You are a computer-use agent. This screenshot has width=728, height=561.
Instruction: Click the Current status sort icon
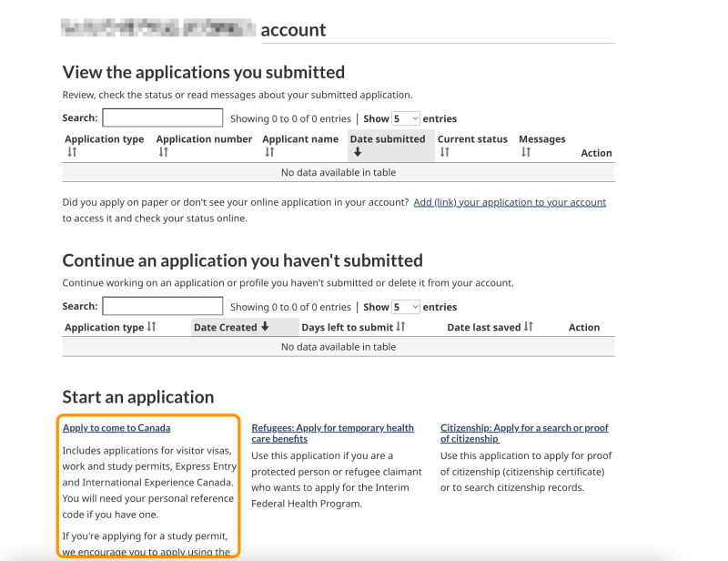(445, 152)
